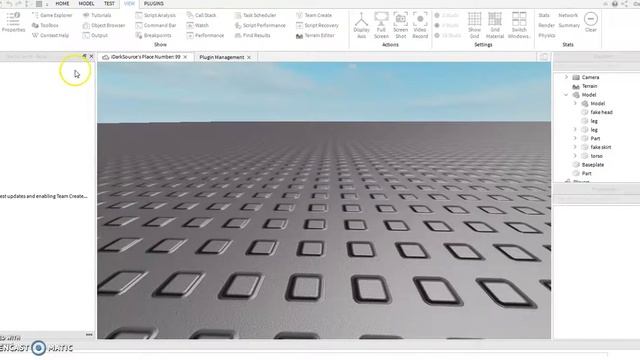This screenshot has width=640, height=360.
Task: Select the 16 Studs grid radio option
Action: tap(448, 36)
